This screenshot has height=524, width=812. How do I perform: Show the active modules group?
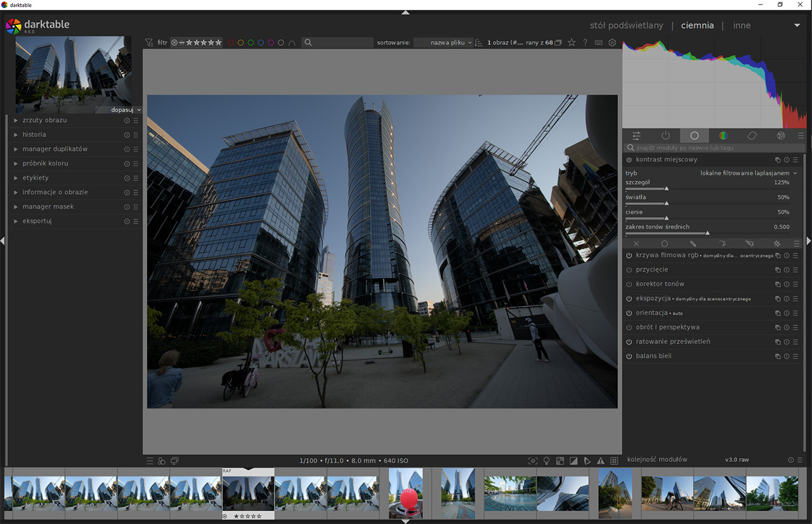tap(665, 136)
